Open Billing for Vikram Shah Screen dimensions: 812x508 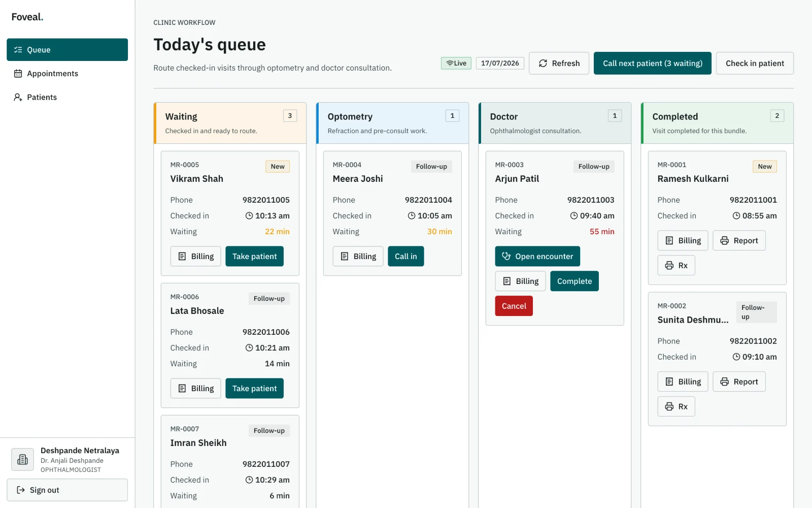pyautogui.click(x=195, y=257)
